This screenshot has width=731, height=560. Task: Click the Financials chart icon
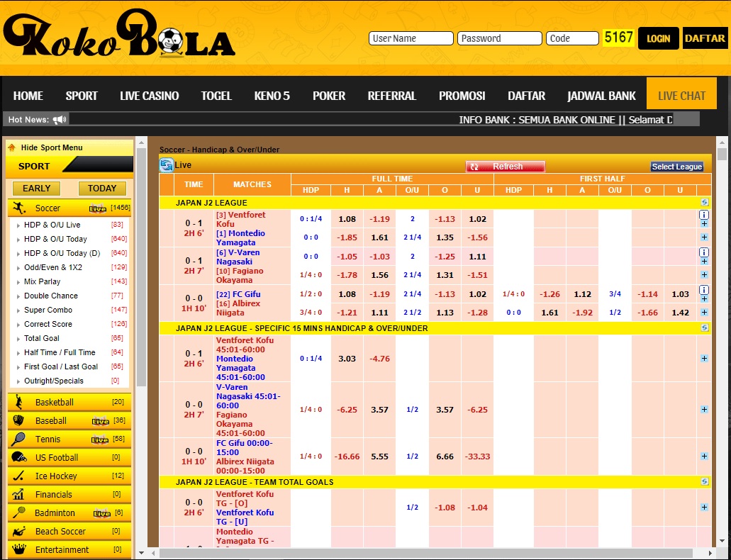pyautogui.click(x=18, y=494)
